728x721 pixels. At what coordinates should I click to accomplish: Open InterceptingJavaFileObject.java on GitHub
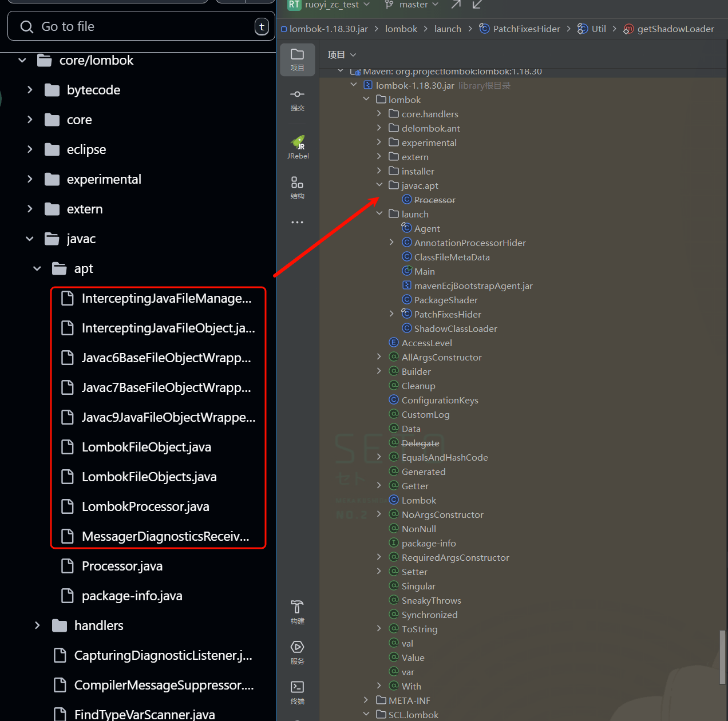[x=168, y=328]
